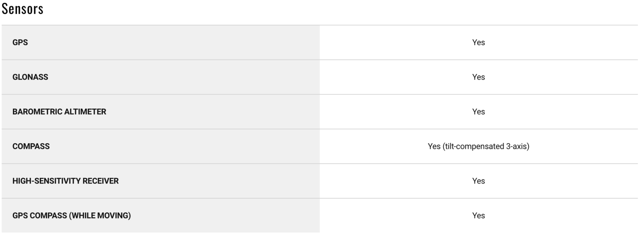644x239 pixels.
Task: Click the word Yes in compass description
Action: click(x=434, y=146)
